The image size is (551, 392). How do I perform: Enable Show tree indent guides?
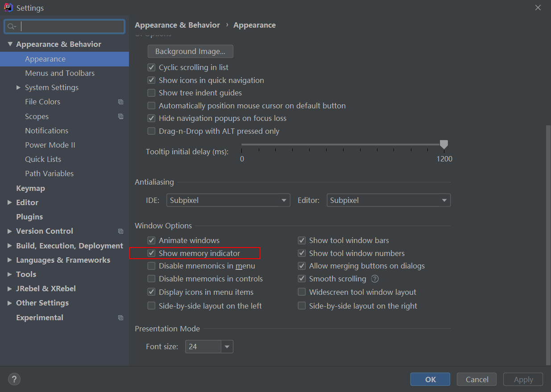[152, 93]
